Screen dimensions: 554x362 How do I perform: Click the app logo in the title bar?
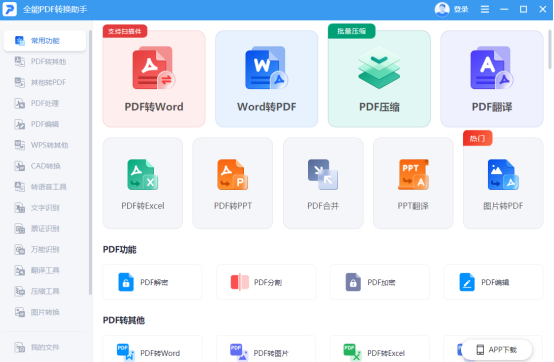click(x=10, y=9)
